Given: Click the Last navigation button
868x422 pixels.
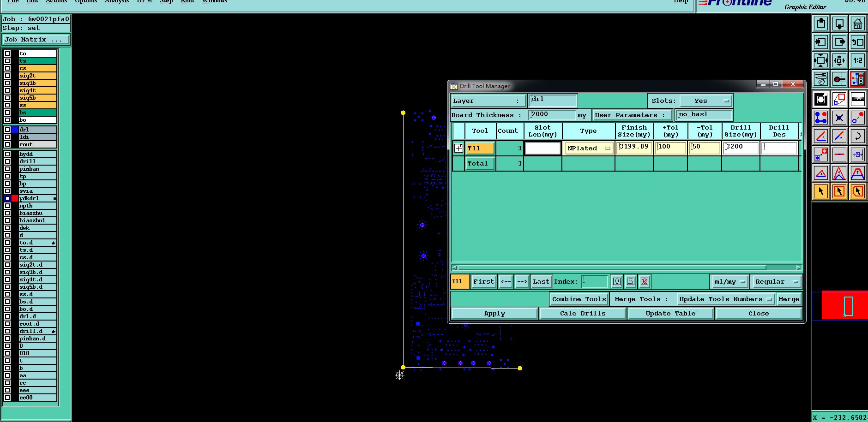Looking at the screenshot, I should point(541,281).
